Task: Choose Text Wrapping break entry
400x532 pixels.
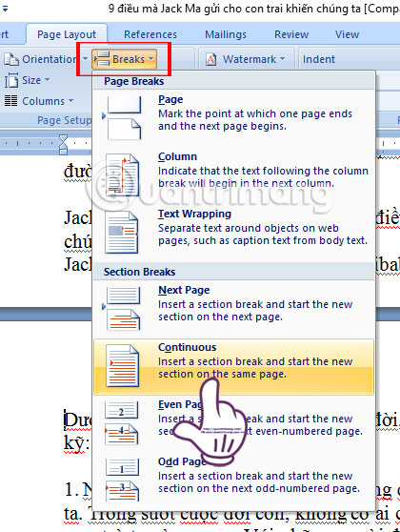Action: coord(234,232)
